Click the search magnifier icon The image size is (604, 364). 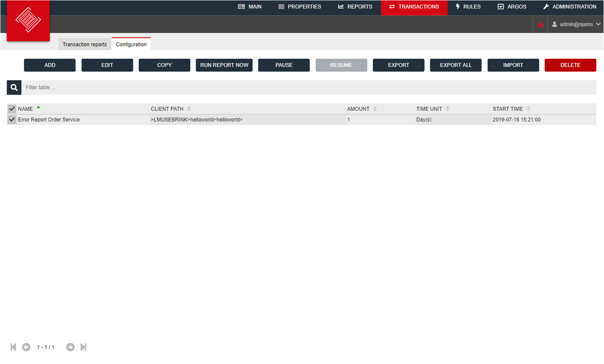[x=14, y=87]
